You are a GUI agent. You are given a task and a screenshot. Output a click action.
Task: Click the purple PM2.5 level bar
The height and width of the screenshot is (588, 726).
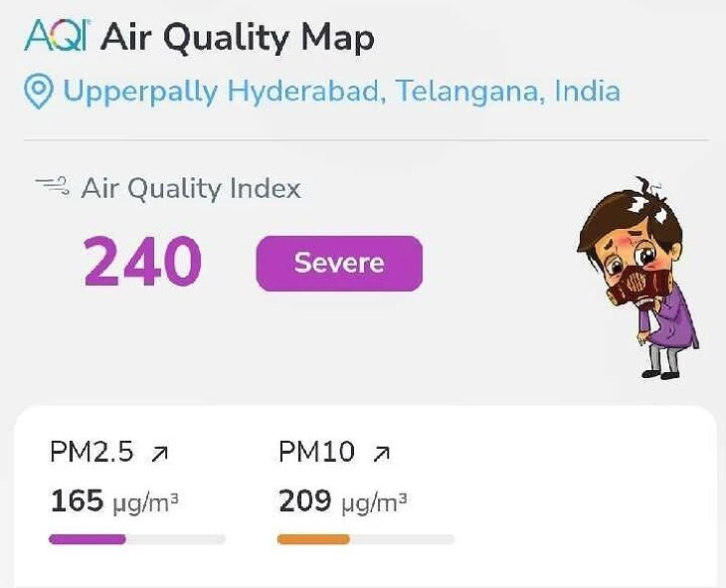tap(88, 539)
